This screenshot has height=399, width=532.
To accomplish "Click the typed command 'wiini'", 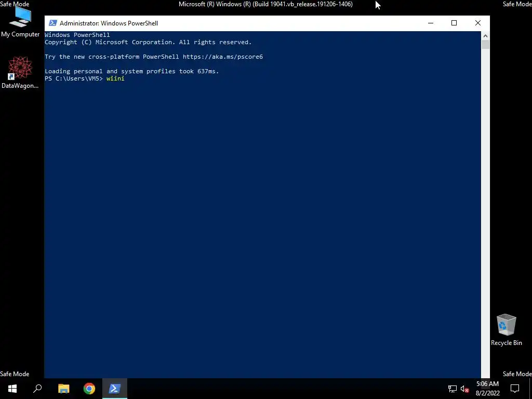I will (x=115, y=78).
